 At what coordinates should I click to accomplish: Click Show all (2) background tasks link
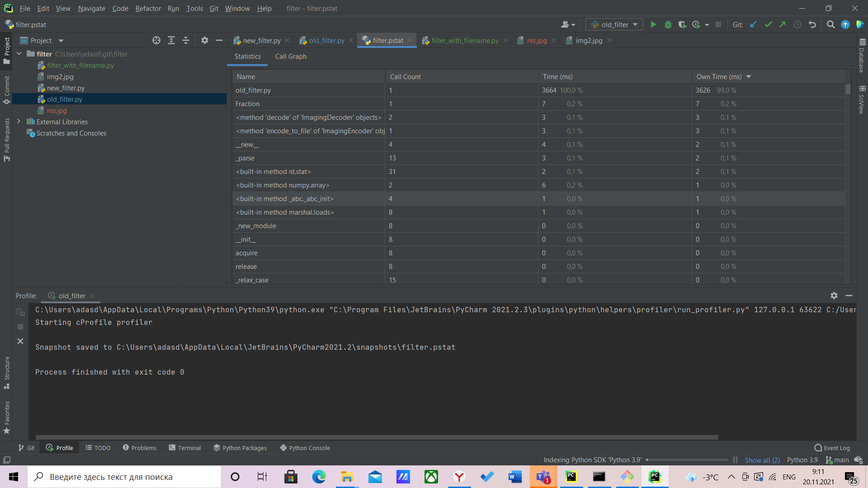pyautogui.click(x=762, y=460)
